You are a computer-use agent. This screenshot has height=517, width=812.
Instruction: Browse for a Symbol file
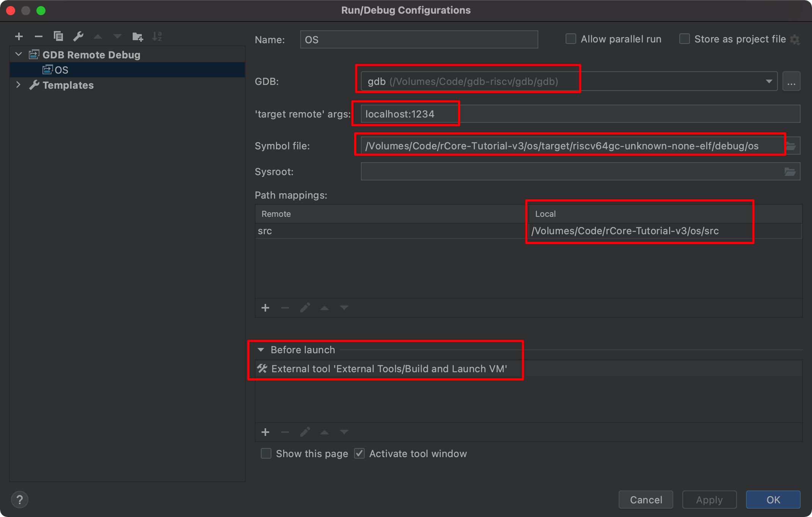(791, 145)
